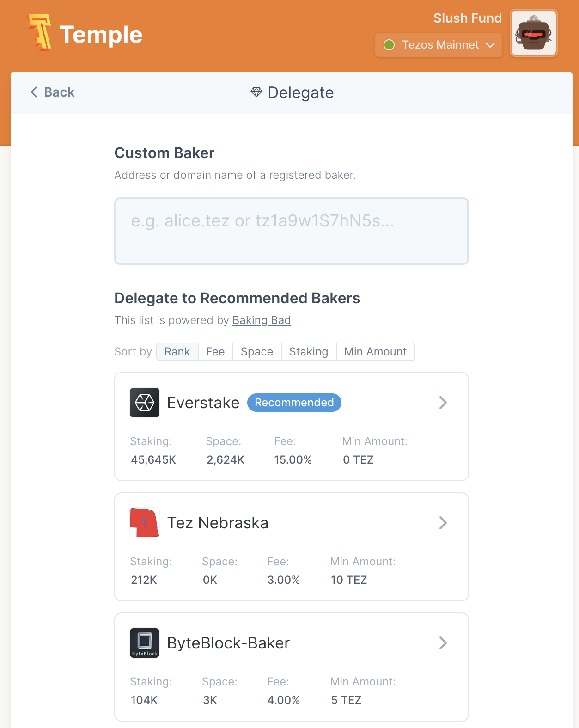Sort bakers by Min Amount

pyautogui.click(x=376, y=352)
